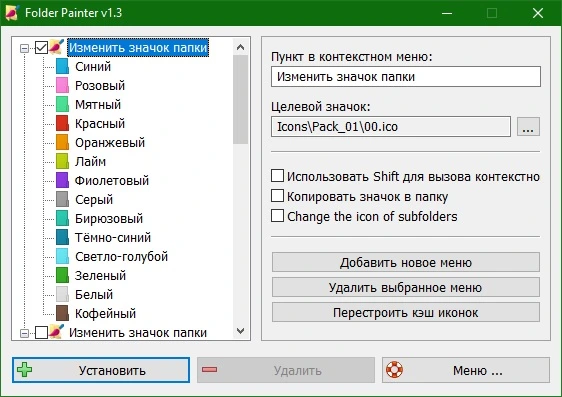Screen dimensions: 562x397
Task: Collapse the first Изменить значок папки tree node
Action: pyautogui.click(x=24, y=48)
